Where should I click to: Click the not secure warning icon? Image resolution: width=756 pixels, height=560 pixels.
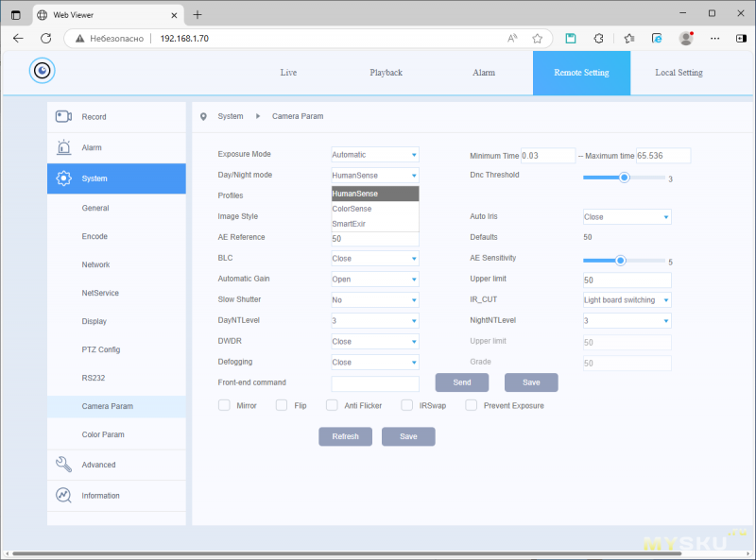pos(80,39)
